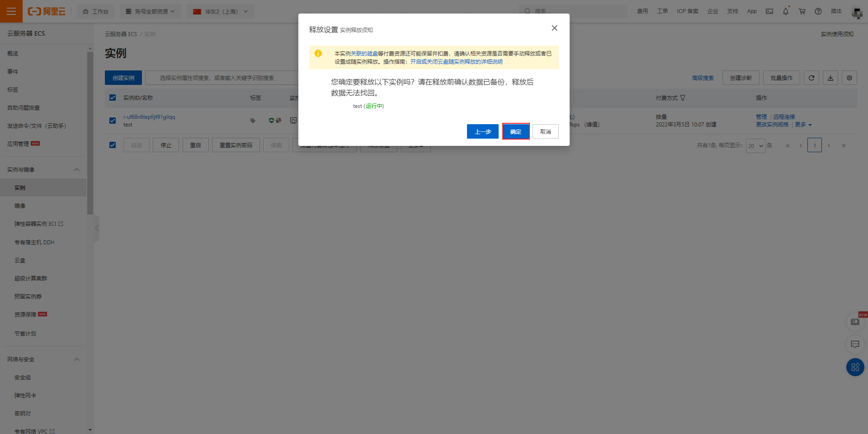Image resolution: width=868 pixels, height=434 pixels.
Task: Click the monitoring chart icon in instance row
Action: coord(293,120)
